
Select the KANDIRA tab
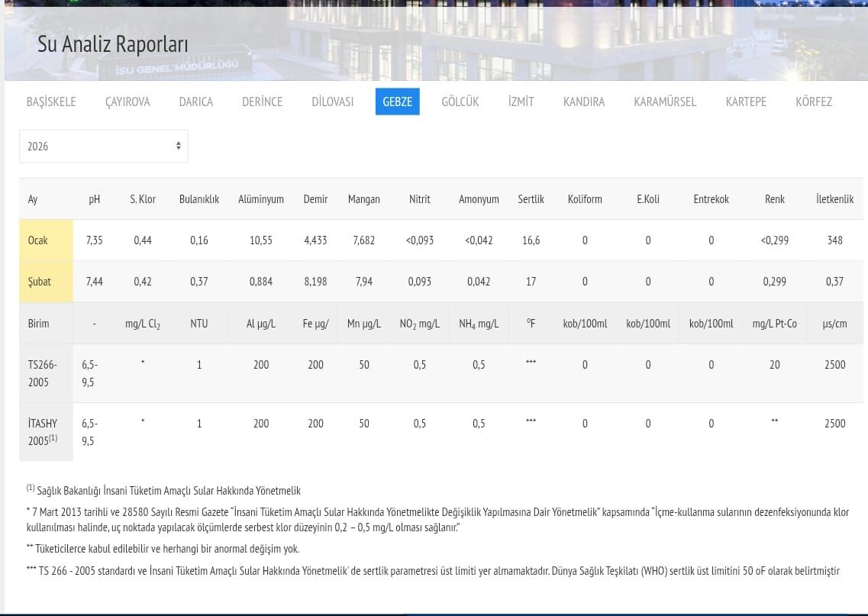[x=583, y=102]
